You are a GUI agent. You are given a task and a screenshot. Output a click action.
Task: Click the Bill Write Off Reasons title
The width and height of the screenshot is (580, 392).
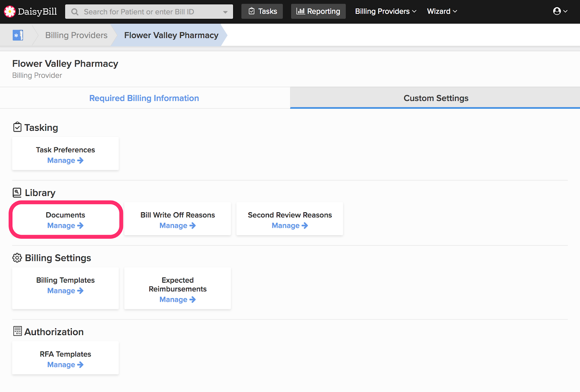[178, 215]
